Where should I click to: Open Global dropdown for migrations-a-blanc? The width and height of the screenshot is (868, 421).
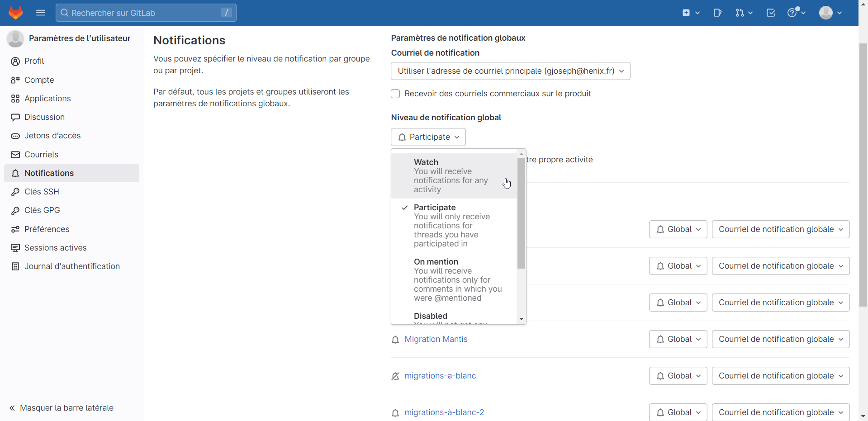click(x=678, y=376)
